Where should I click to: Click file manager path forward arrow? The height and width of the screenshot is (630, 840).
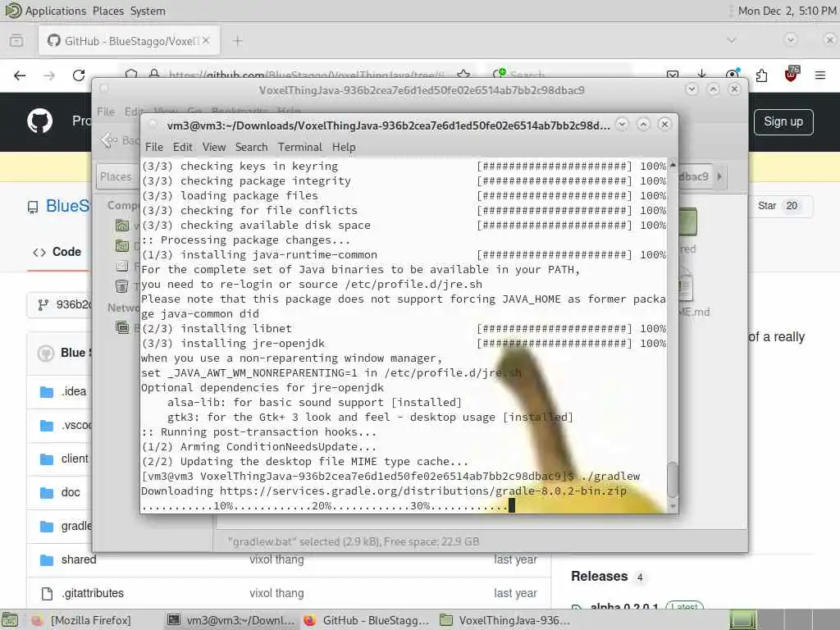point(719,176)
